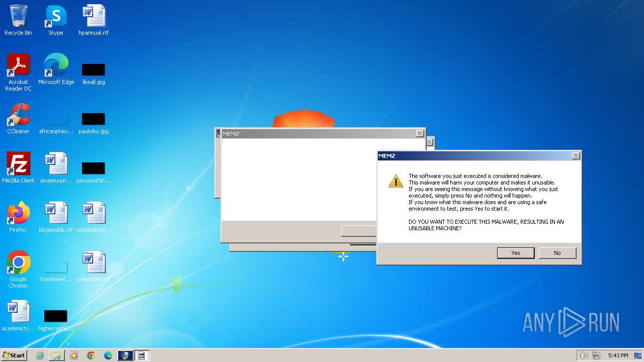Image resolution: width=644 pixels, height=362 pixels.
Task: Open Chrome from the taskbar
Action: pyautogui.click(x=91, y=355)
